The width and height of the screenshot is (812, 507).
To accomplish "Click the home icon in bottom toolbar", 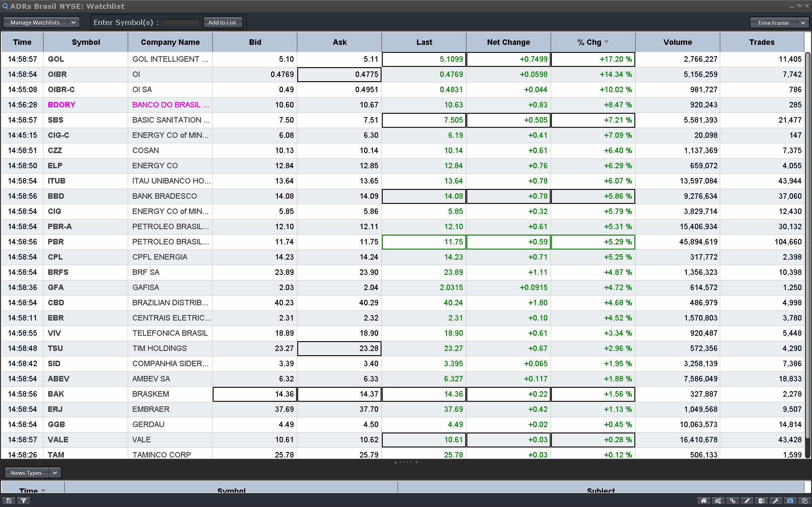I will pyautogui.click(x=704, y=501).
